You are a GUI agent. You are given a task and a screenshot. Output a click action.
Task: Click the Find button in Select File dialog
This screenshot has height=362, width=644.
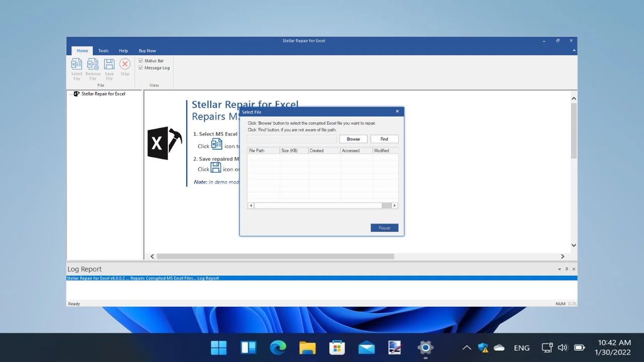(x=384, y=139)
